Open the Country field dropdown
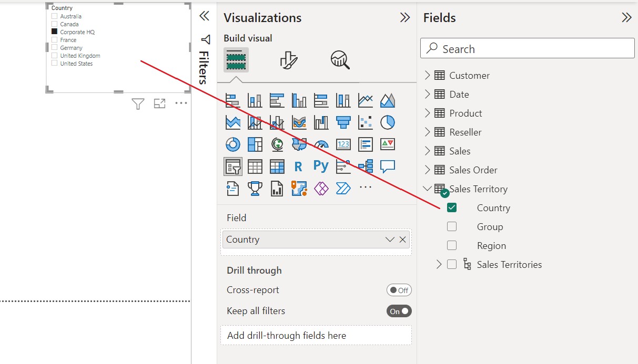 pos(389,239)
